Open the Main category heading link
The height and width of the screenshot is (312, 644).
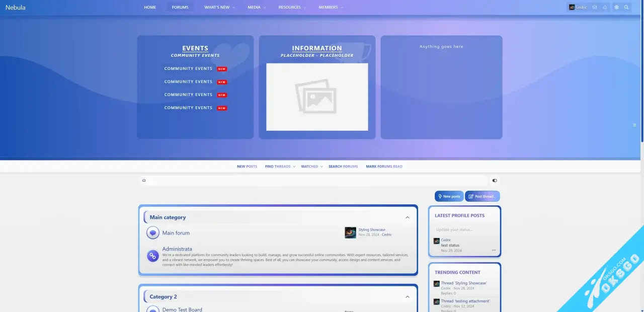168,217
